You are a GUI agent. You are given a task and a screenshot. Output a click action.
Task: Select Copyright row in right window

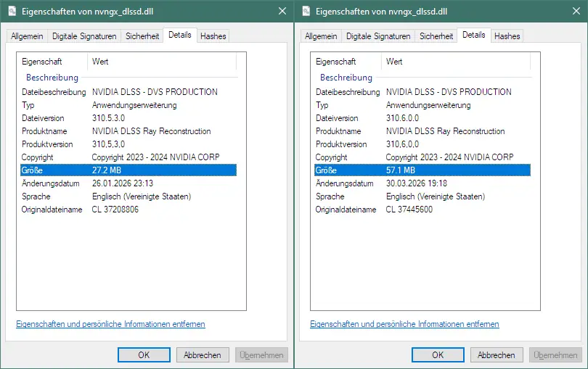pyautogui.click(x=422, y=157)
